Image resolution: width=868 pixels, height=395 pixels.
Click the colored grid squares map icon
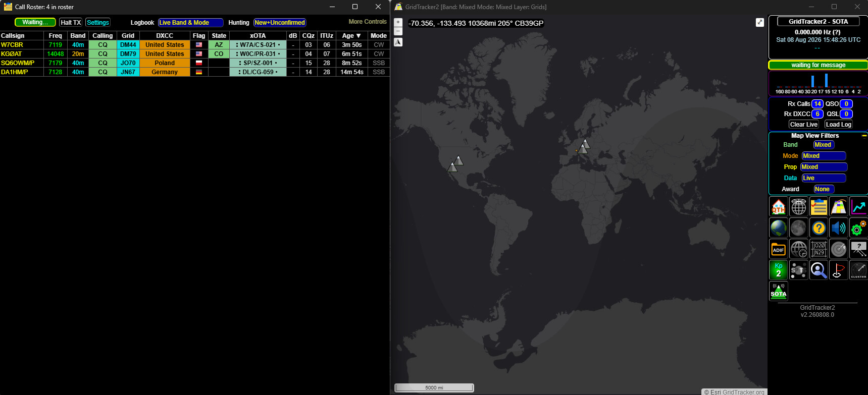point(839,207)
